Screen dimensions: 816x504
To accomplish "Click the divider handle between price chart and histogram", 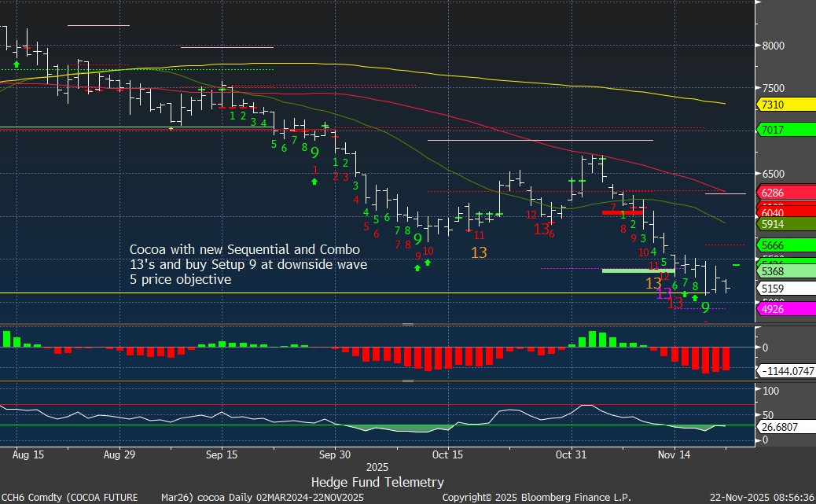I will tap(408, 324).
